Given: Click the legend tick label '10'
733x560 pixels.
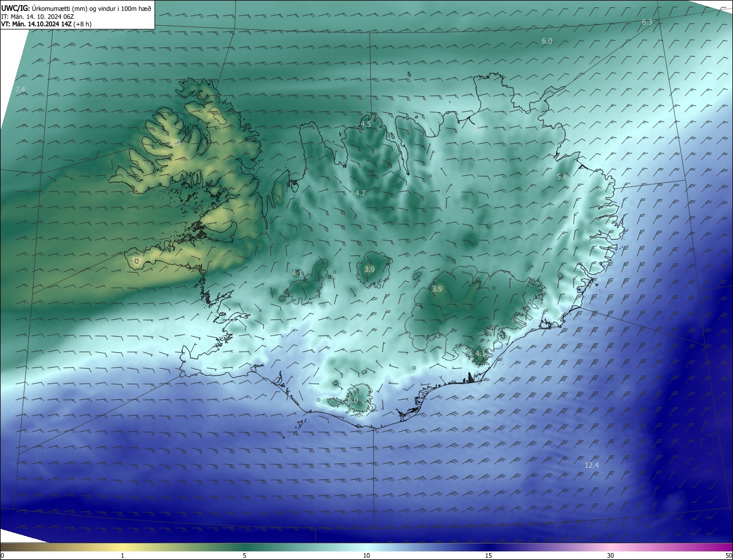Looking at the screenshot, I should tap(366, 555).
